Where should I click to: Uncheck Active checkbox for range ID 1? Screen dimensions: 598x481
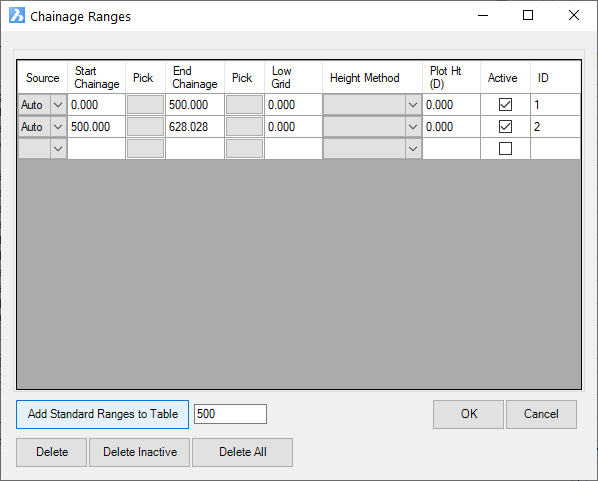coord(505,105)
